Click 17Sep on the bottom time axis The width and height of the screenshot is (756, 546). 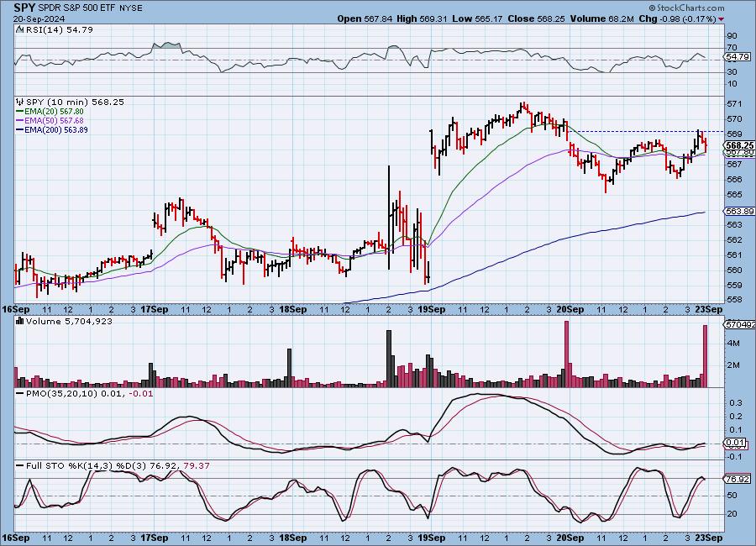pyautogui.click(x=155, y=538)
